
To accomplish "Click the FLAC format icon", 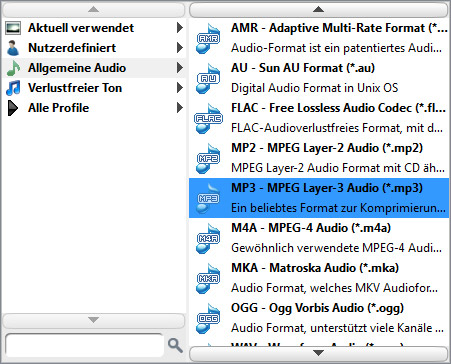I will click(208, 119).
